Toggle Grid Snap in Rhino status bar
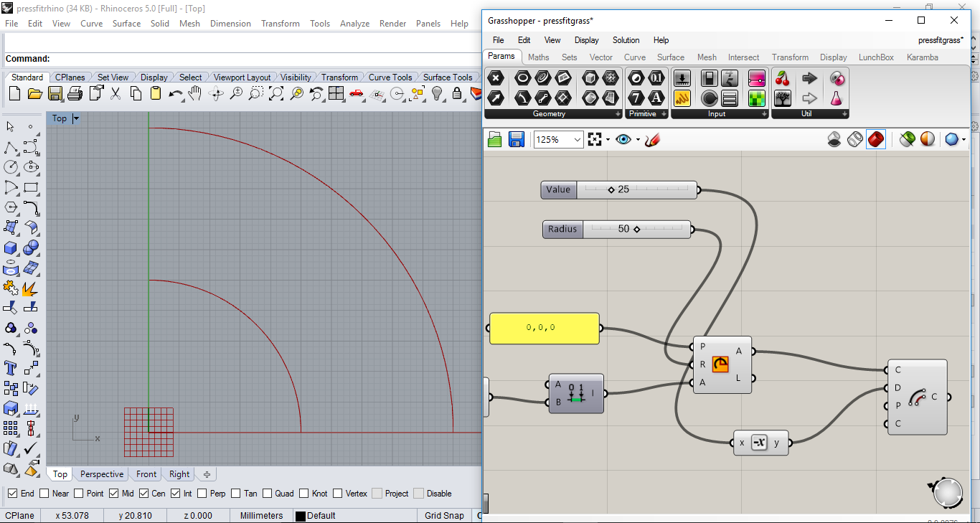Screen dimensions: 980x523 point(444,515)
